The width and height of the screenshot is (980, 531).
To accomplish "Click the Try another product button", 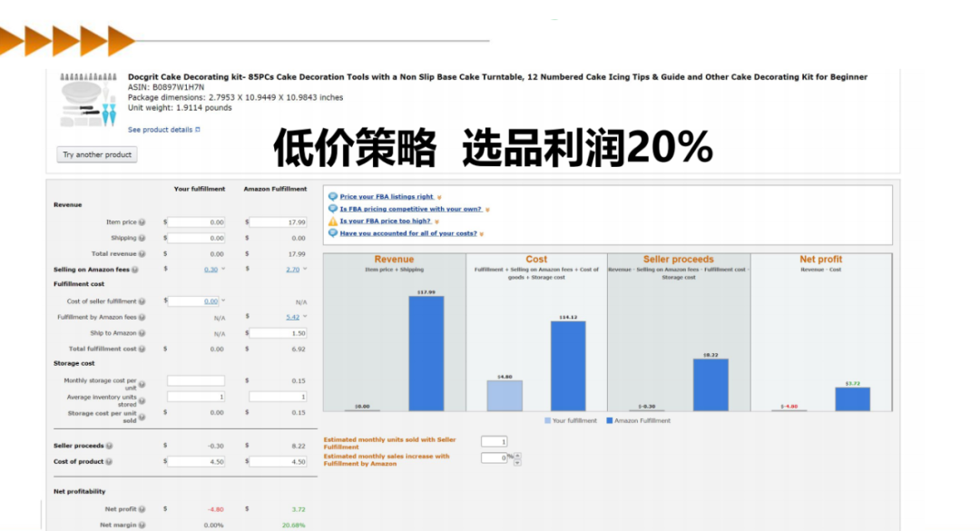I will pyautogui.click(x=97, y=154).
